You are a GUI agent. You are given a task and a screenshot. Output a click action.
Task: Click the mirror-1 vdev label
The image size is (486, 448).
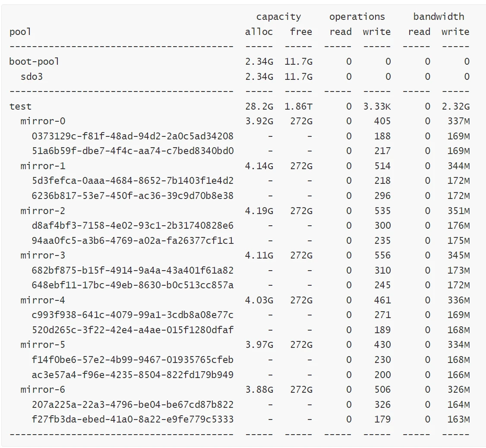pos(43,166)
